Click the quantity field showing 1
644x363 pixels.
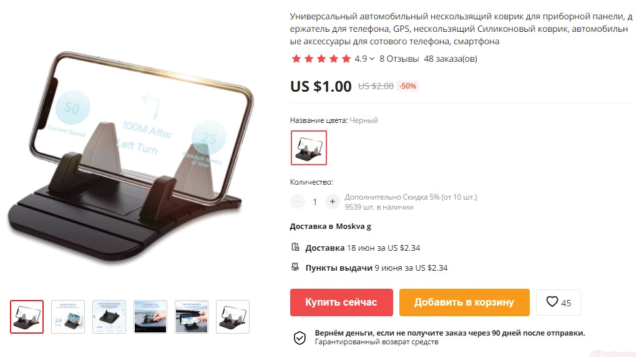(315, 202)
